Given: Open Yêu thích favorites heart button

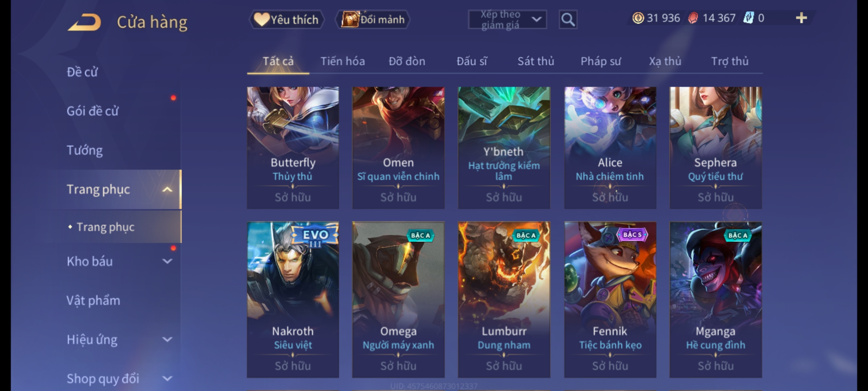Looking at the screenshot, I should 286,20.
